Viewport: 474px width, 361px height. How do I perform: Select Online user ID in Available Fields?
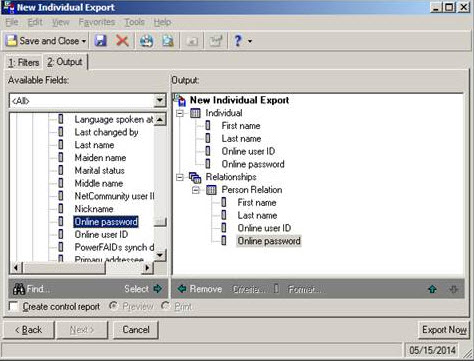point(101,234)
